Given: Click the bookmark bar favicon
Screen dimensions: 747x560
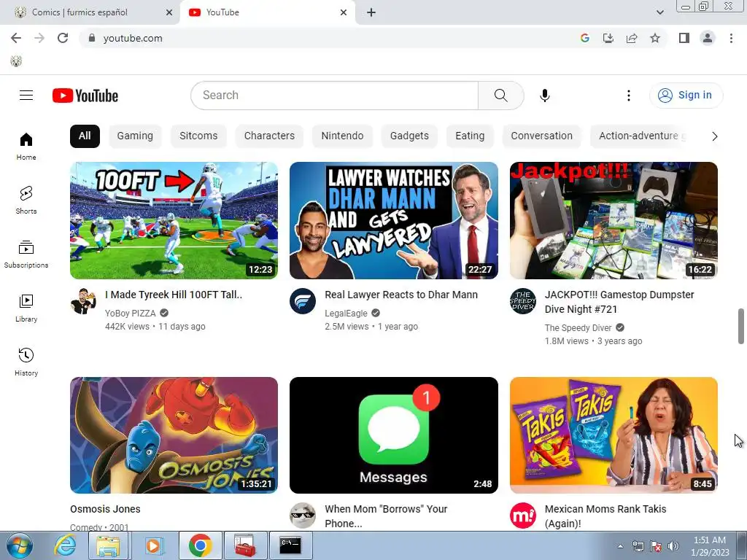Looking at the screenshot, I should [16, 61].
